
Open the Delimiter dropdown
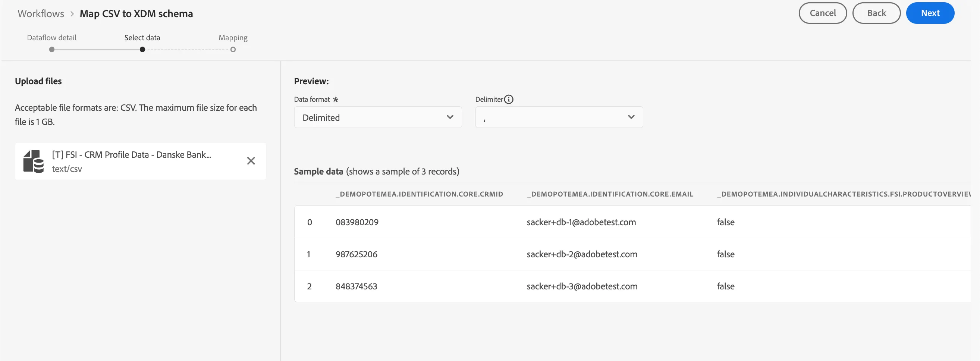pyautogui.click(x=559, y=117)
